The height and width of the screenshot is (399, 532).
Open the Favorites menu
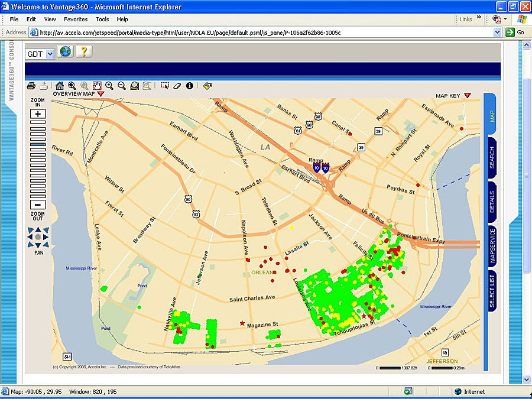click(x=76, y=20)
